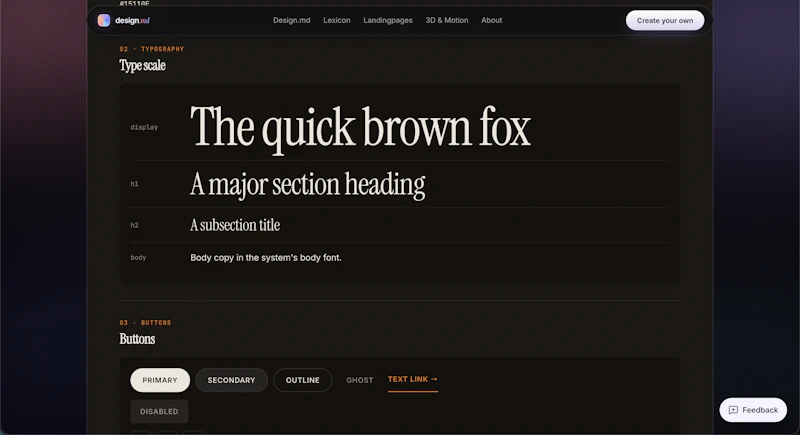Screen dimensions: 800x435
Task: Click the design.md gradient logo icon
Action: [x=104, y=20]
